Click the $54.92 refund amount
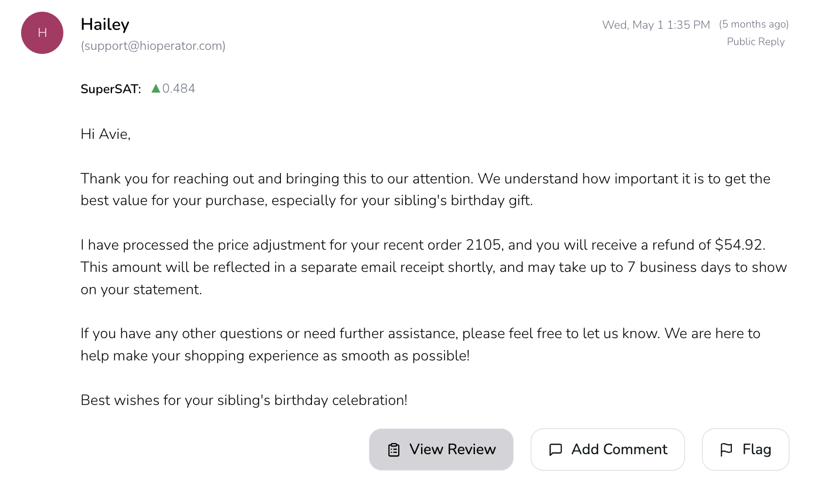The width and height of the screenshot is (814, 504). pos(740,245)
